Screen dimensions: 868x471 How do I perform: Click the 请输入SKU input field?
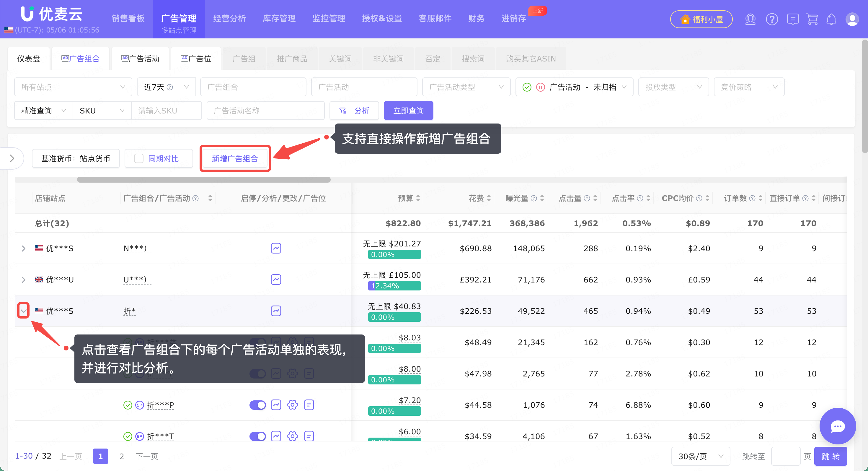click(x=167, y=111)
